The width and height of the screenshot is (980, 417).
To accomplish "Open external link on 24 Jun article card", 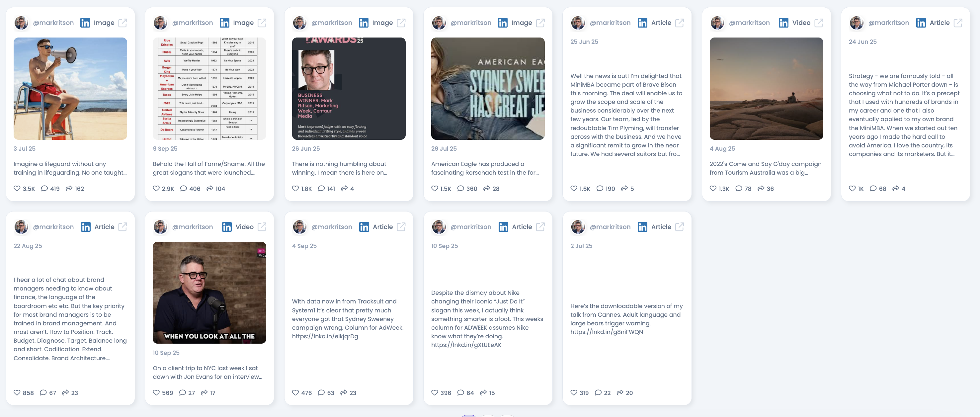I will coord(957,23).
